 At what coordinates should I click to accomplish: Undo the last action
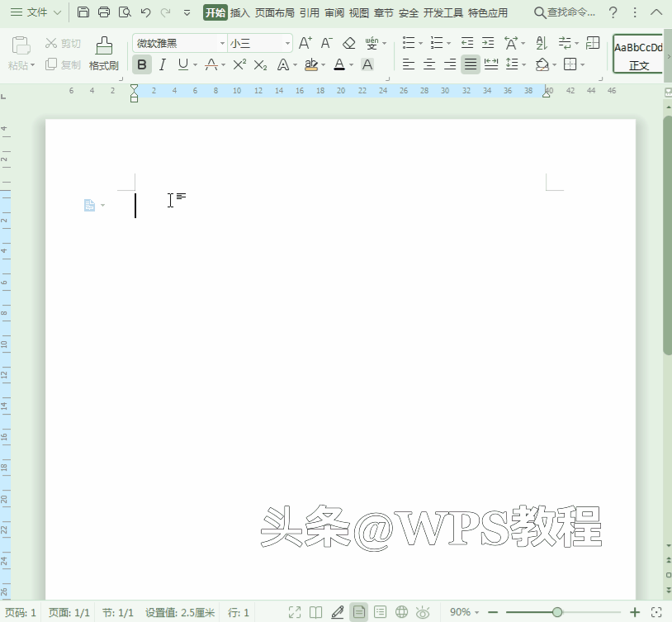(x=146, y=12)
